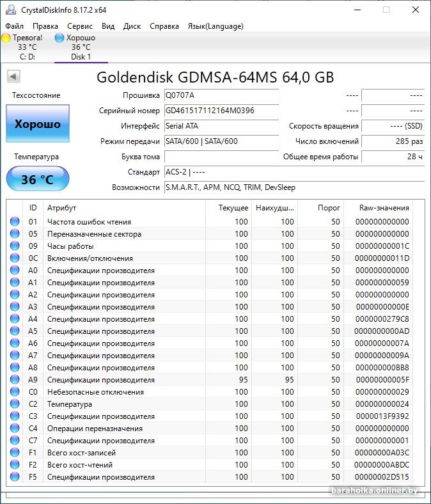Viewport: 431px width, 504px height.
Task: Click the Возможности features field
Action: coord(294,187)
